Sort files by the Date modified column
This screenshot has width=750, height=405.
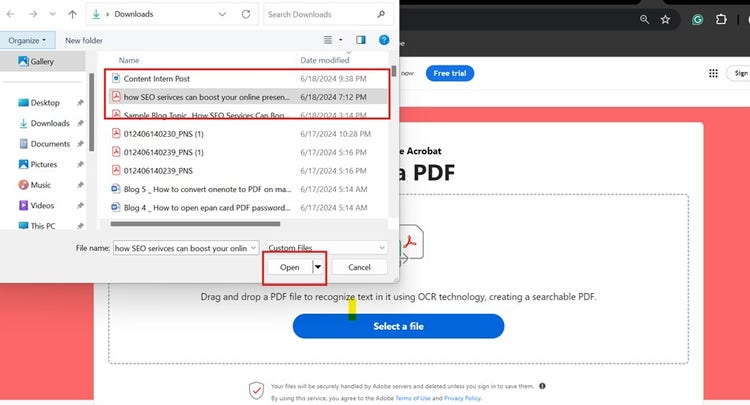tap(325, 60)
